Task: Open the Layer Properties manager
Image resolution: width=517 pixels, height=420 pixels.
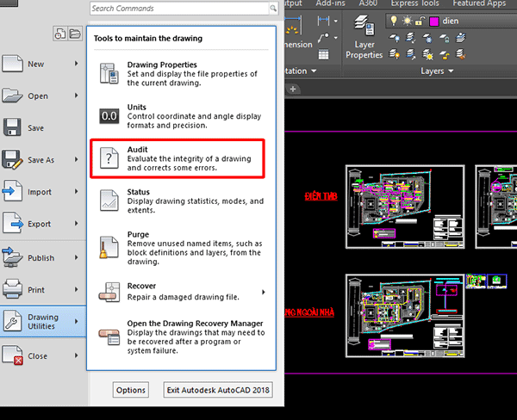Action: (x=364, y=37)
